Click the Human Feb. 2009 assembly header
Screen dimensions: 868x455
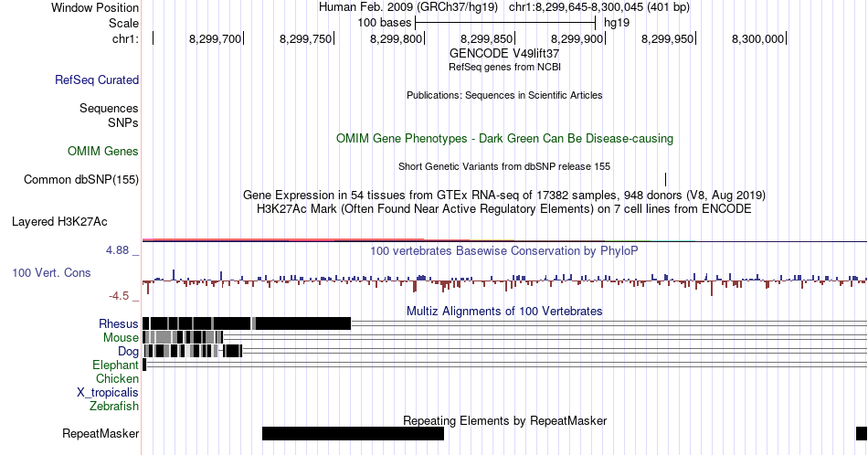[x=408, y=7]
